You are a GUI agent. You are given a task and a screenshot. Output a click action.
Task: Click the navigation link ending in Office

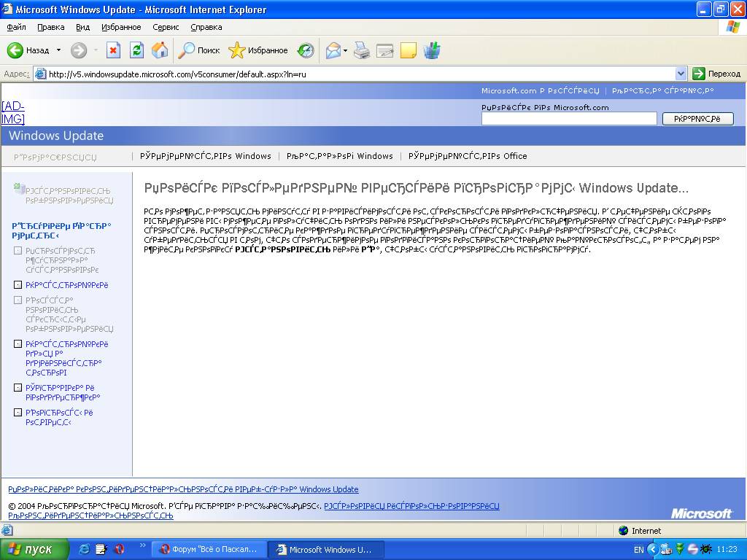(x=468, y=156)
